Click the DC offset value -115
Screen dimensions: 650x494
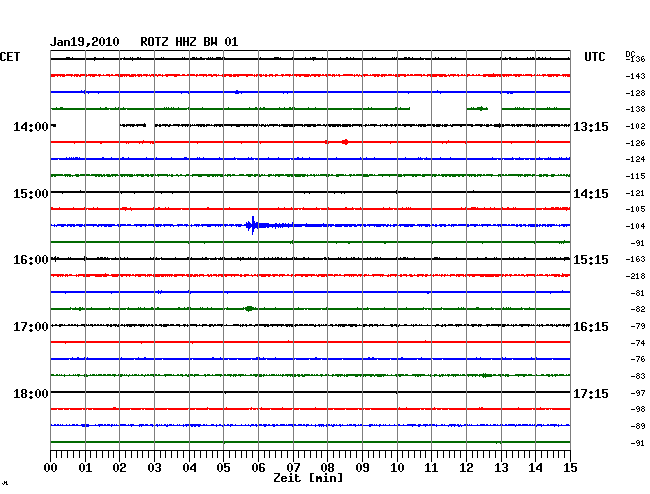tap(635, 177)
